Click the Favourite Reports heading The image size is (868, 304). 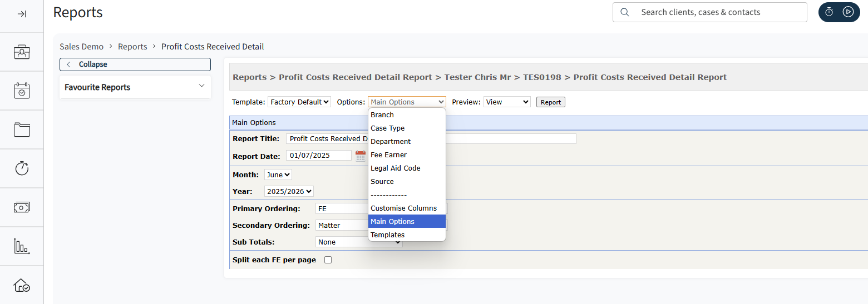pyautogui.click(x=97, y=87)
